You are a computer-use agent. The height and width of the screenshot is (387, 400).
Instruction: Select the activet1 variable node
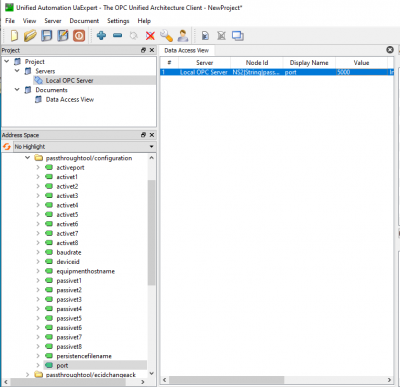67,177
